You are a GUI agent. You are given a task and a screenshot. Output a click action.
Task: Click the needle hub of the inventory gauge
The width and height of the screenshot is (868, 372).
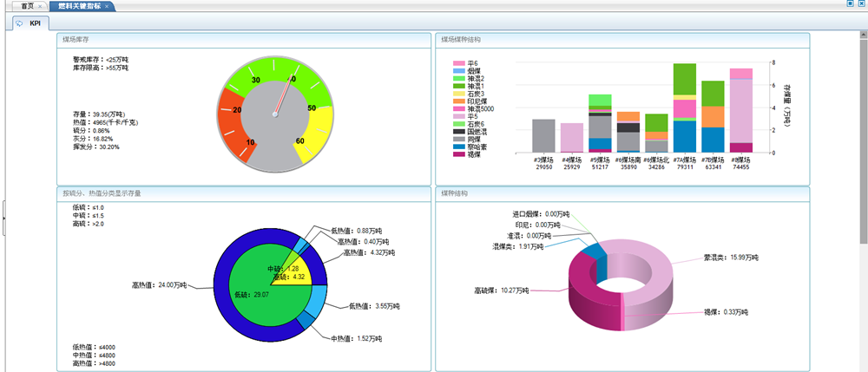(x=274, y=114)
